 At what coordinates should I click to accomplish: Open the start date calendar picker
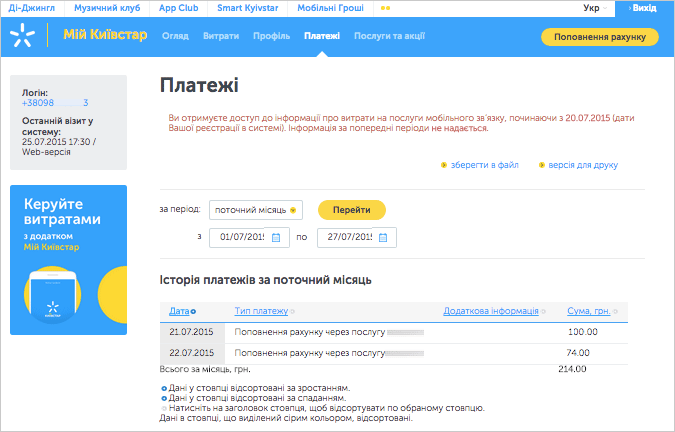tap(276, 238)
